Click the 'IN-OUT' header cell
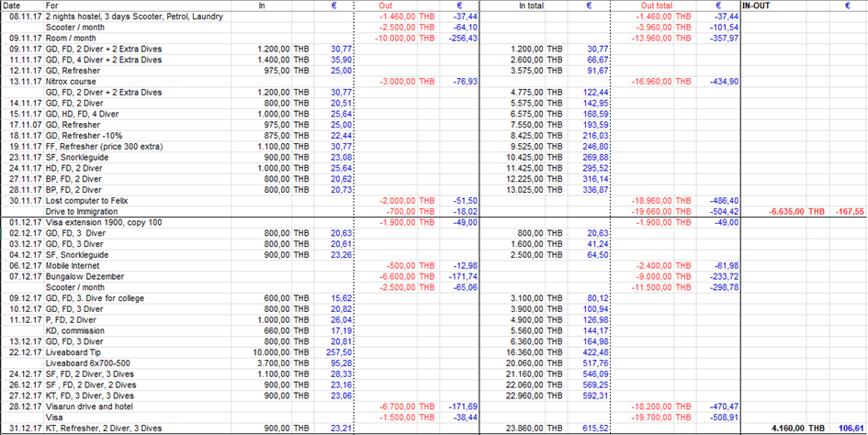868x435 pixels. 758,6
